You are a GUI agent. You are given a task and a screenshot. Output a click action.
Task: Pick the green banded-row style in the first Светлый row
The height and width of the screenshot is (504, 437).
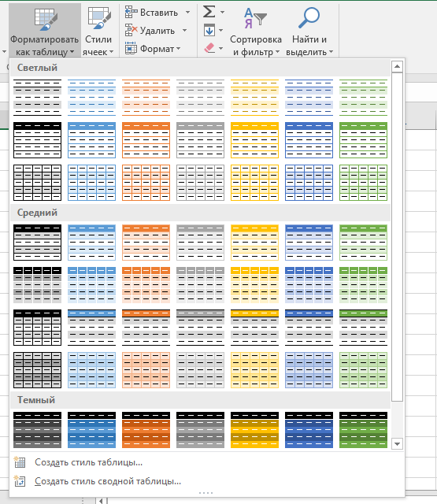[363, 98]
